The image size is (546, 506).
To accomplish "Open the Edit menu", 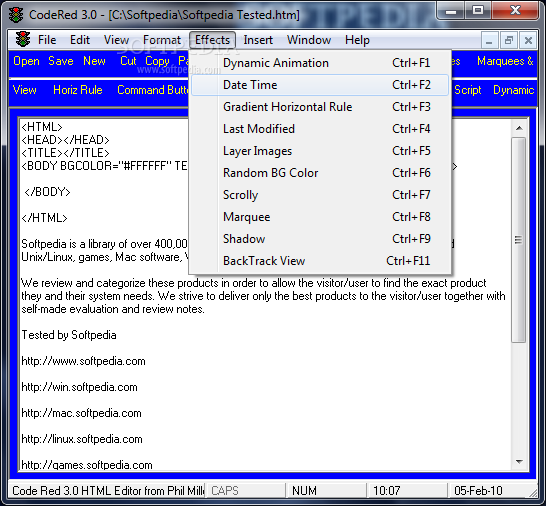I will tap(80, 40).
